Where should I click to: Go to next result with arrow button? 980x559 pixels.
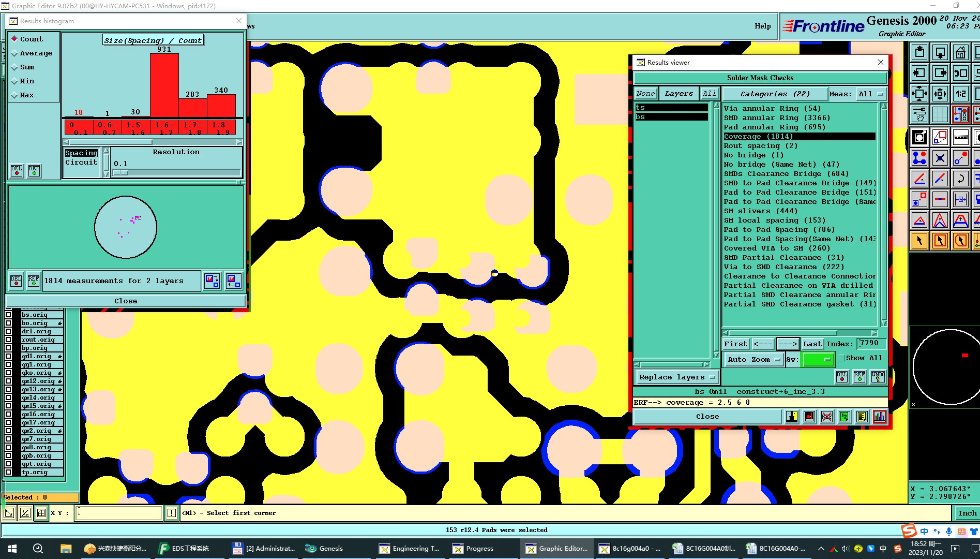[788, 344]
